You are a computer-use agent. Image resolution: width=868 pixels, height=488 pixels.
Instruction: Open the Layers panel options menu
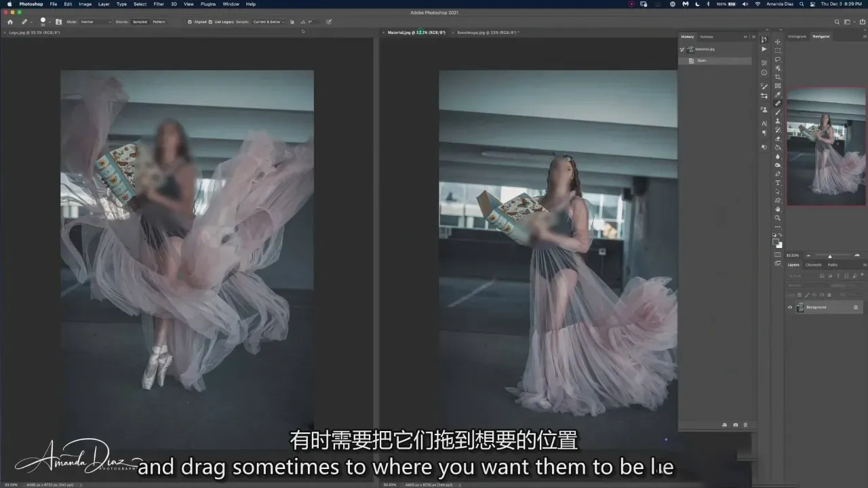coord(865,264)
